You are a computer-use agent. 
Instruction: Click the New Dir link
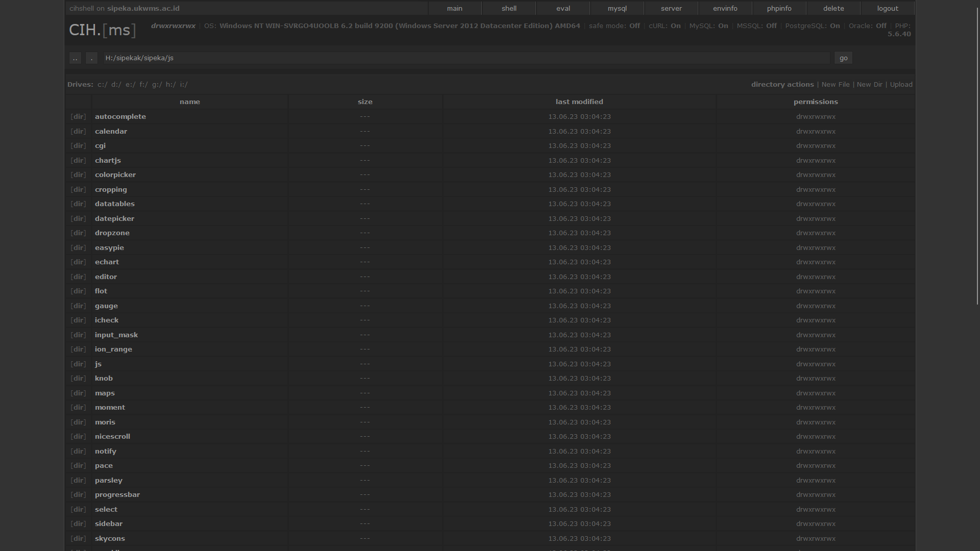[870, 85]
